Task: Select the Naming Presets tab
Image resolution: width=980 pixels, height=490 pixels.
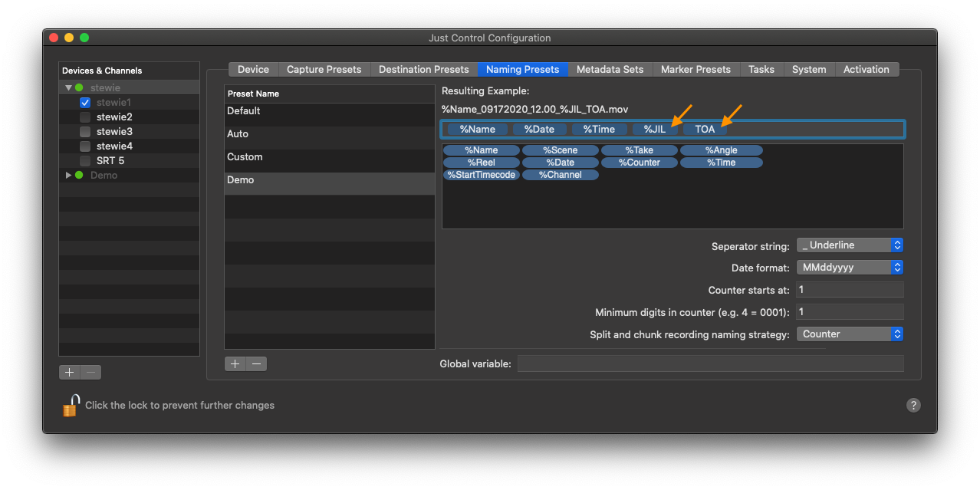Action: [523, 69]
